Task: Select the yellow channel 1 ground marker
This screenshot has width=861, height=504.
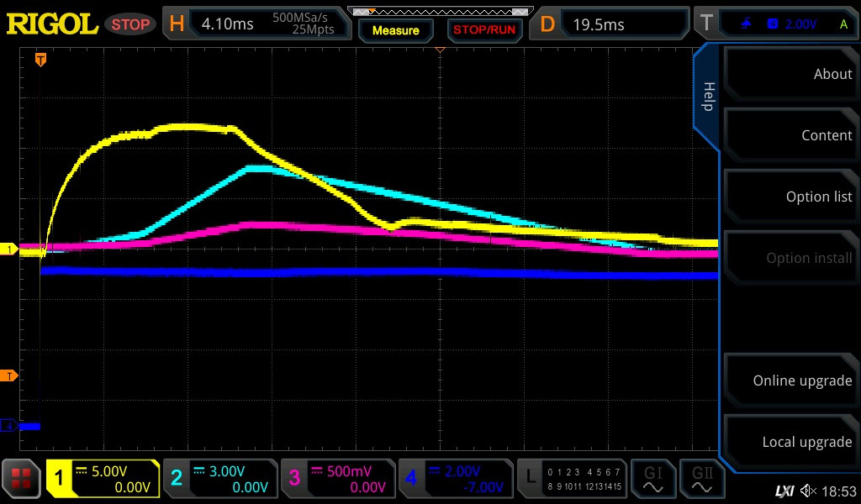Action: click(9, 249)
